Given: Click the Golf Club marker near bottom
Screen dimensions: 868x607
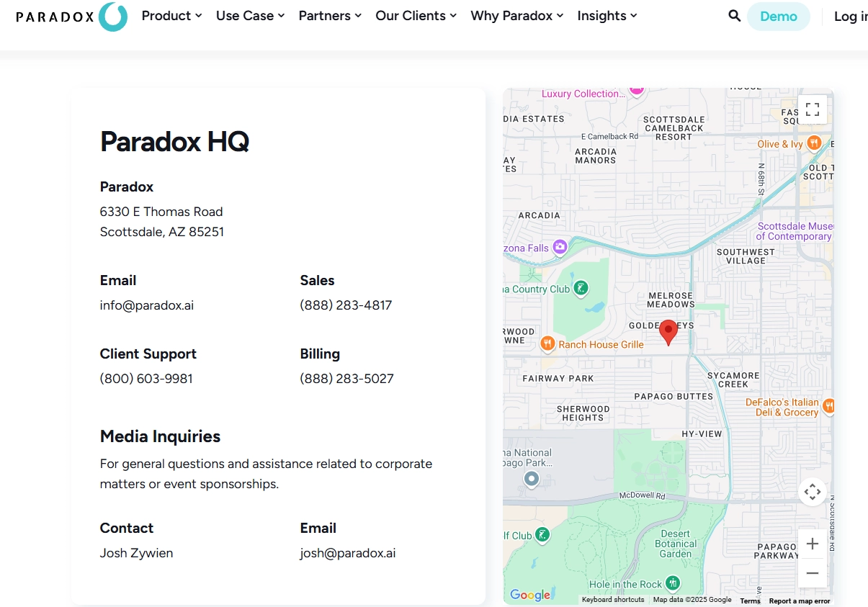Looking at the screenshot, I should pyautogui.click(x=542, y=535).
